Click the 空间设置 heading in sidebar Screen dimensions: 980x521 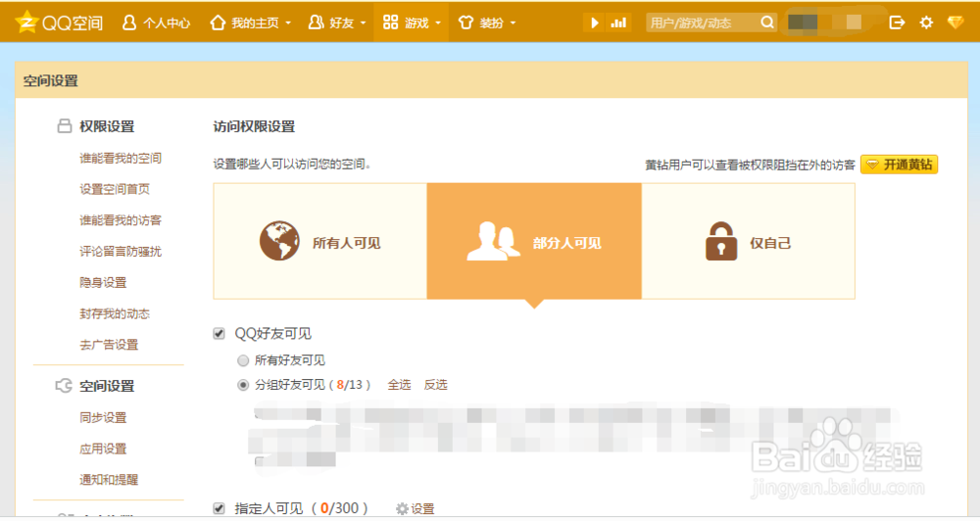tap(107, 386)
